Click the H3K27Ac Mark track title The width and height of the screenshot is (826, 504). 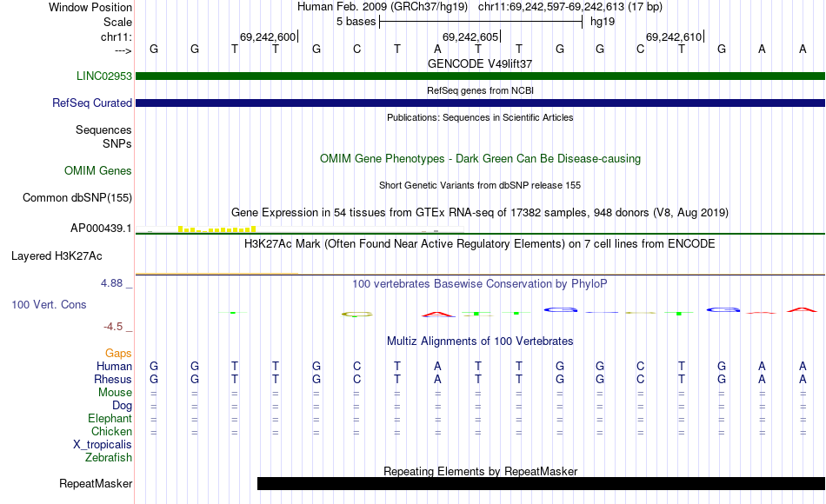(480, 244)
